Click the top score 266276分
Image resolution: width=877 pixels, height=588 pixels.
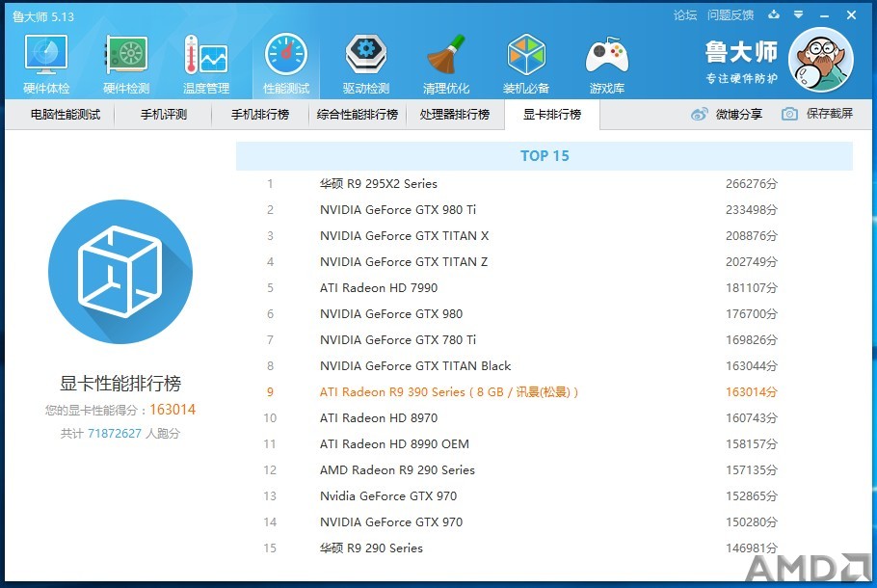751,183
